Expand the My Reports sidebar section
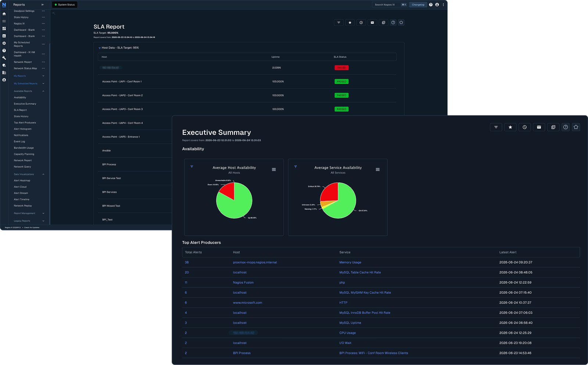 tap(29, 76)
